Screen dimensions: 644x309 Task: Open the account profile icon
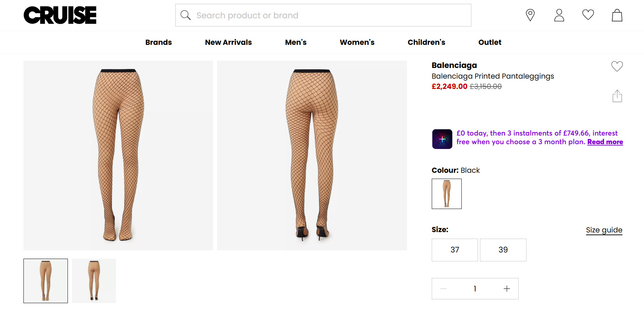(559, 15)
